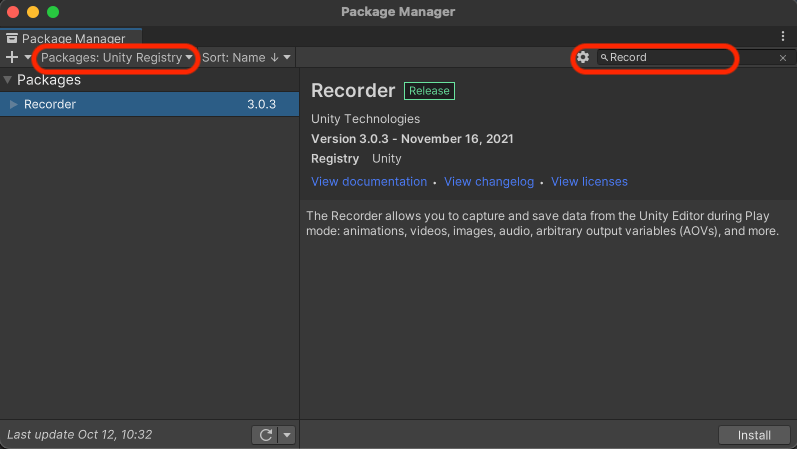Minimize the window with yellow button
This screenshot has width=797, height=449.
click(x=33, y=12)
